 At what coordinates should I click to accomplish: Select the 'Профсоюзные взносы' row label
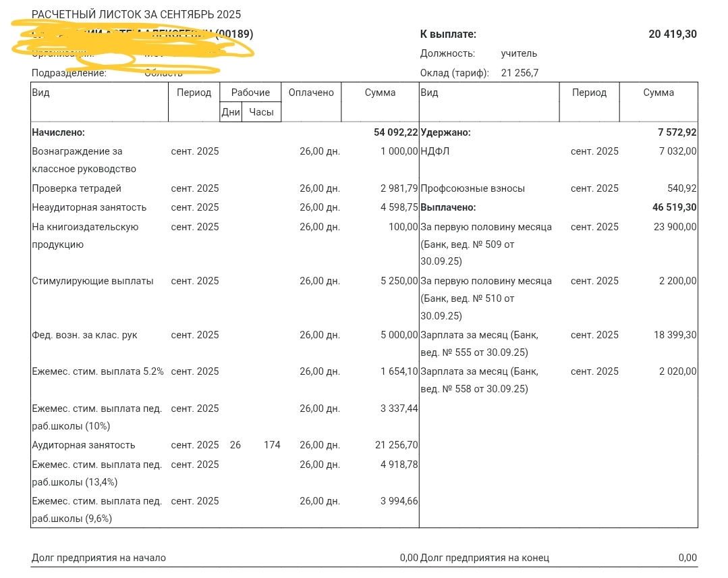[x=473, y=188]
